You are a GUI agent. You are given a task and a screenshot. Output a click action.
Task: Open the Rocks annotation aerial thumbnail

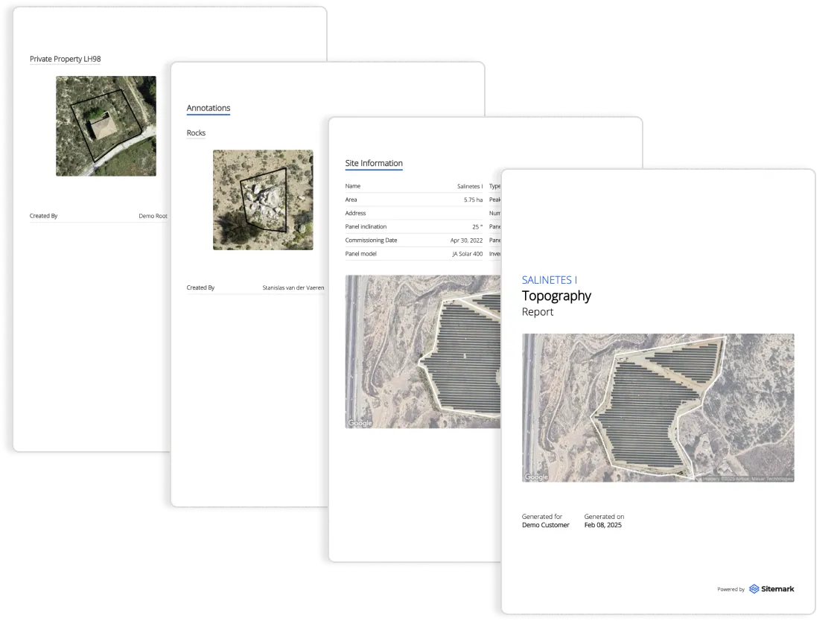[x=263, y=200]
